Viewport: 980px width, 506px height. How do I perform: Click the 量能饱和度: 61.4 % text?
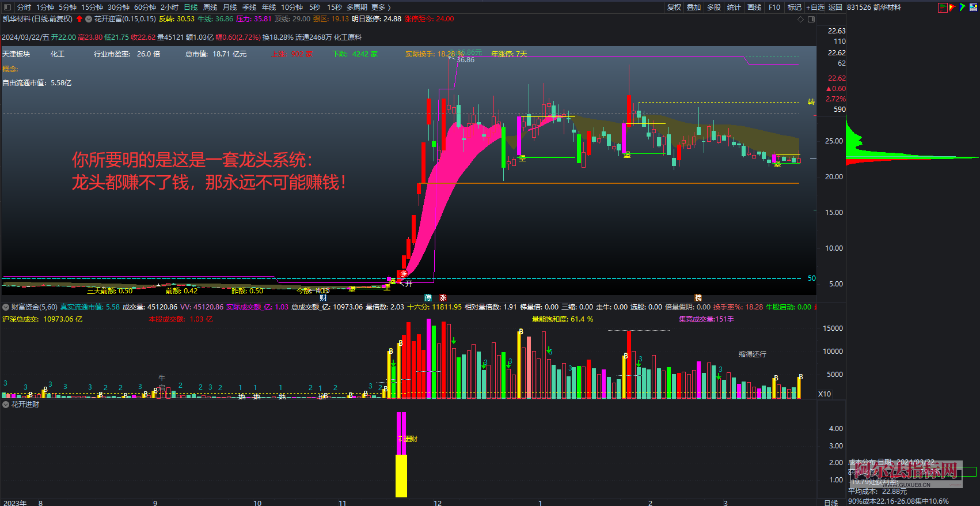click(x=563, y=319)
